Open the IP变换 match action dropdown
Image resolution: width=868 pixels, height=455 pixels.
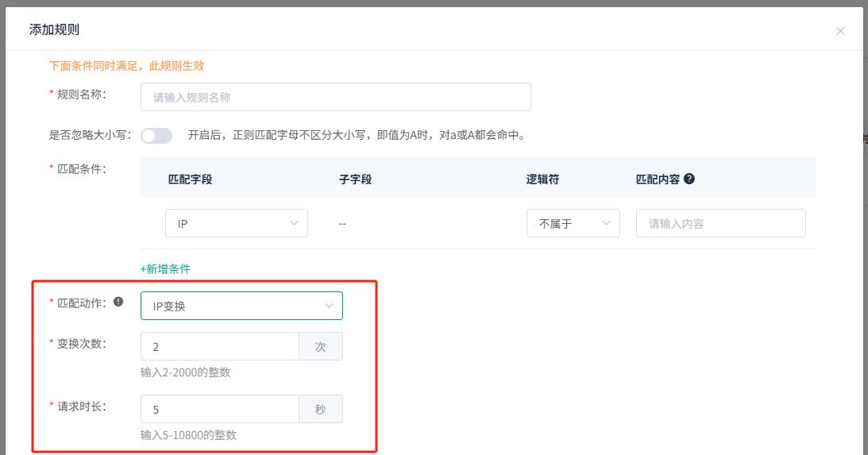click(x=241, y=306)
